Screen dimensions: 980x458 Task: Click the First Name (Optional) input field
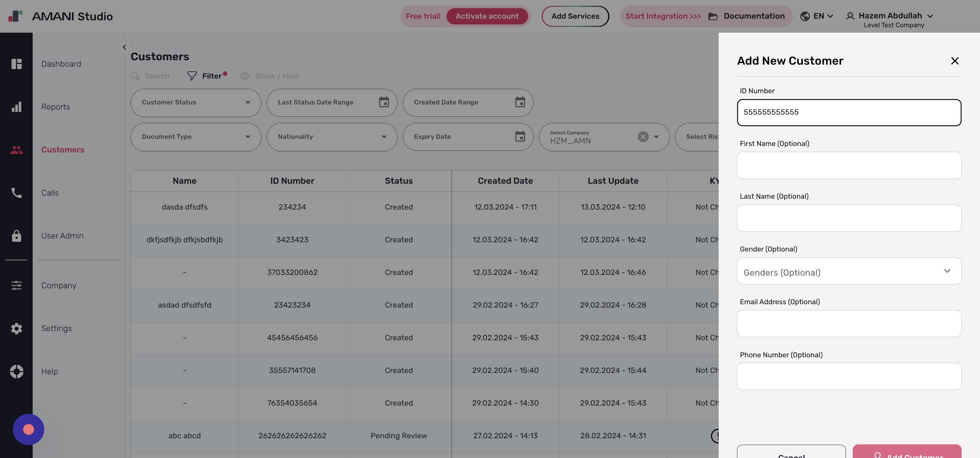click(x=849, y=165)
